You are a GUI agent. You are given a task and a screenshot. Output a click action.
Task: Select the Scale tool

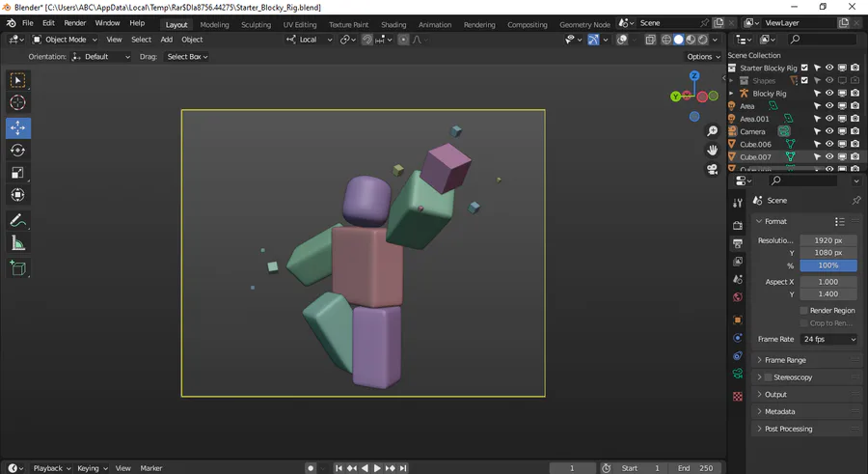[x=18, y=173]
